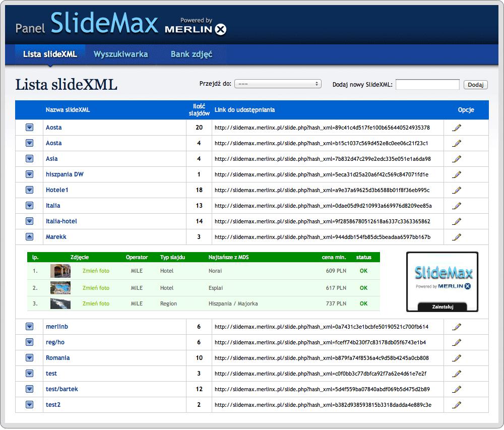Expand the hiszpania DW row

[29, 174]
